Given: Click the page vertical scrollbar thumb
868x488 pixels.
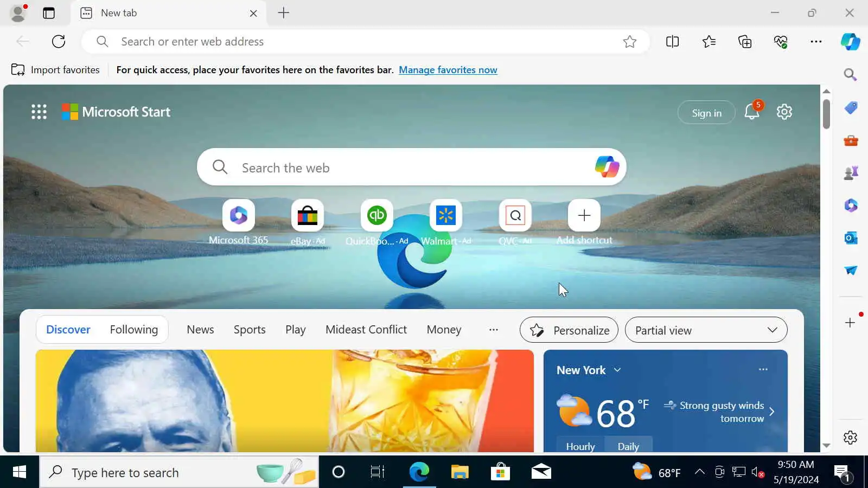Looking at the screenshot, I should (x=826, y=114).
